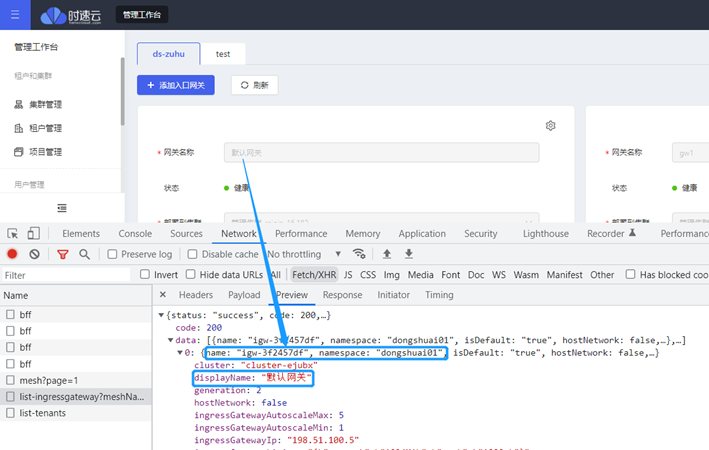Image resolution: width=709 pixels, height=450 pixels.
Task: Select Media request type filter
Action: 421,275
